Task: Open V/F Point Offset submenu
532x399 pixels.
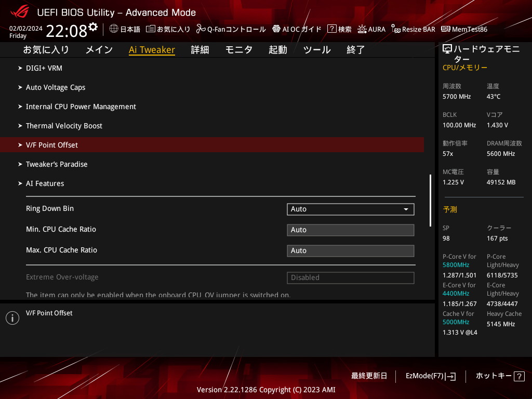Action: point(212,145)
